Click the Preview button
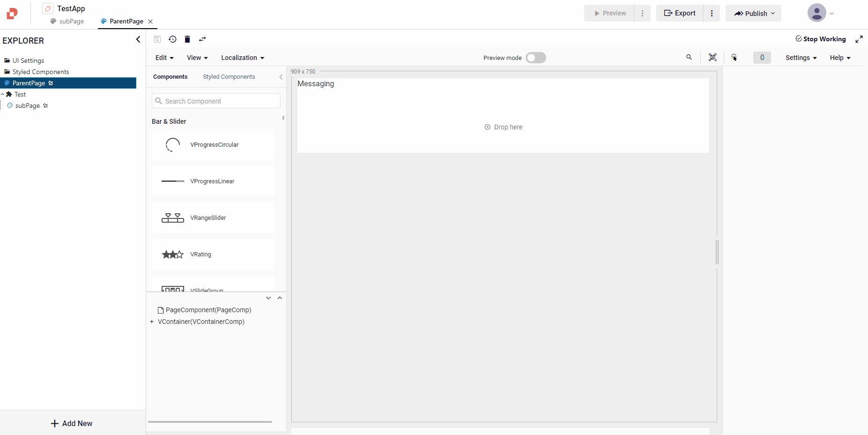This screenshot has width=868, height=435. click(x=609, y=13)
